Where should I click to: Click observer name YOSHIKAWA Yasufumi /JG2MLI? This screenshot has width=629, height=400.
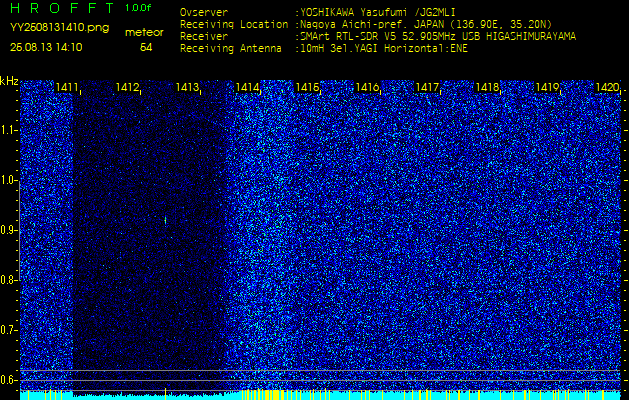coord(375,12)
